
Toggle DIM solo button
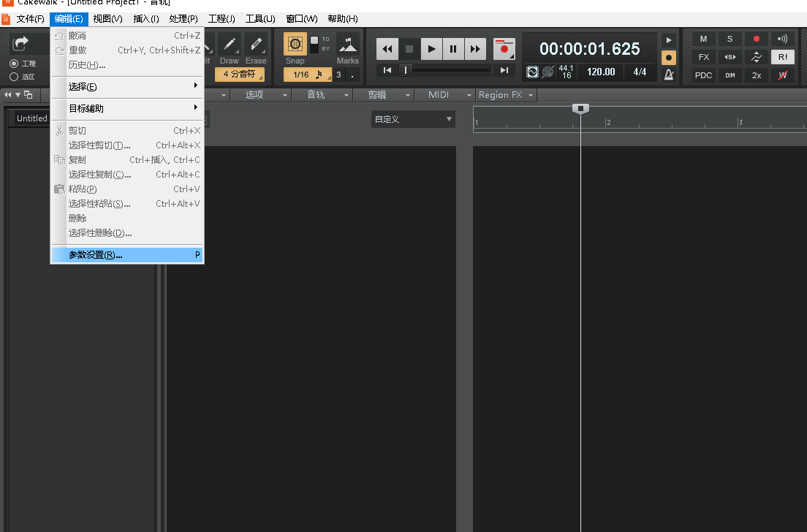(x=730, y=75)
